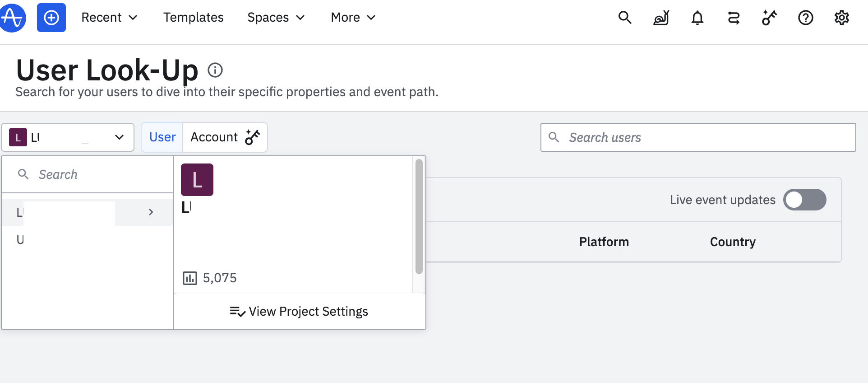Click the sparkle key icon in top bar
Image resolution: width=868 pixels, height=383 pixels.
click(769, 18)
